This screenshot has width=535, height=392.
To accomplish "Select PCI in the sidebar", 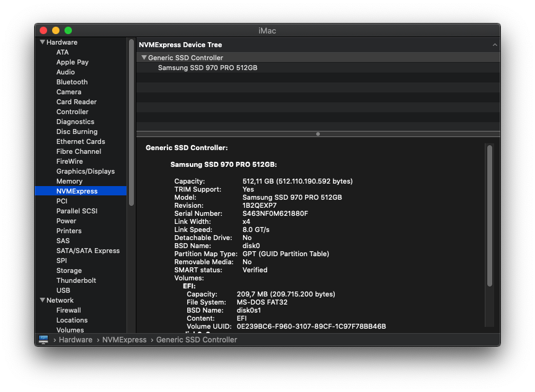I will 62,201.
